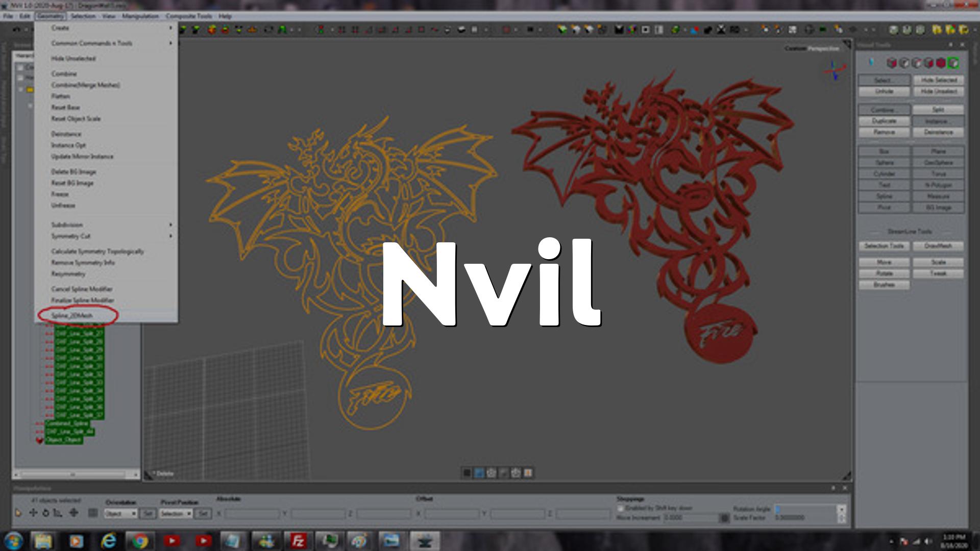This screenshot has height=551, width=980.
Task: Select the green-highlighted cube selection mode icon
Action: pyautogui.click(x=953, y=63)
